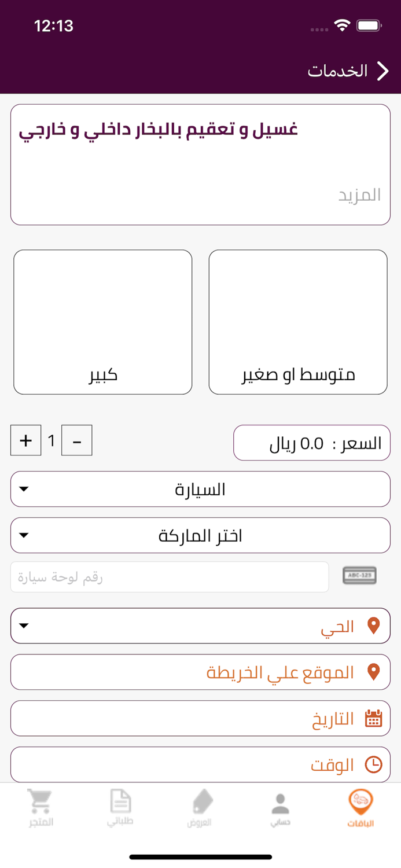Tap the الخدمات back arrow in header
Image resolution: width=401 pixels, height=868 pixels.
click(x=382, y=71)
